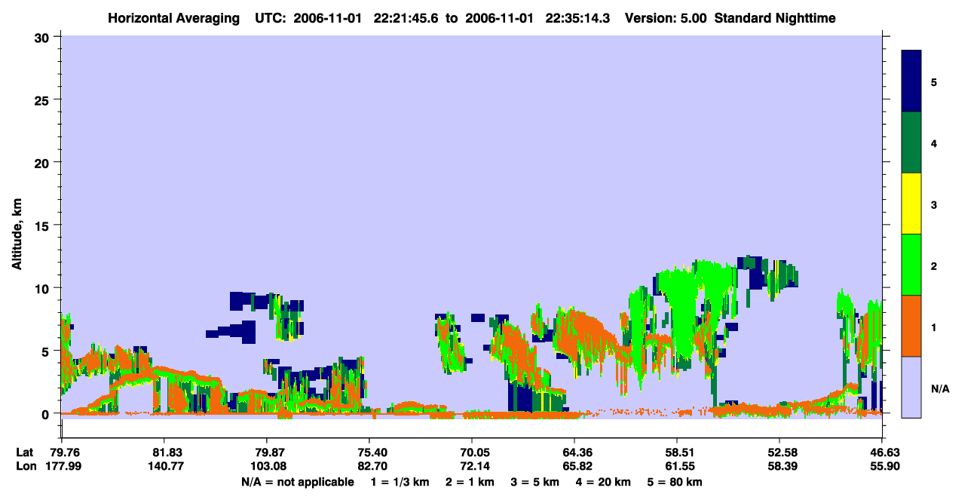
Task: Click legend note '2 = 1 km'
Action: [470, 482]
